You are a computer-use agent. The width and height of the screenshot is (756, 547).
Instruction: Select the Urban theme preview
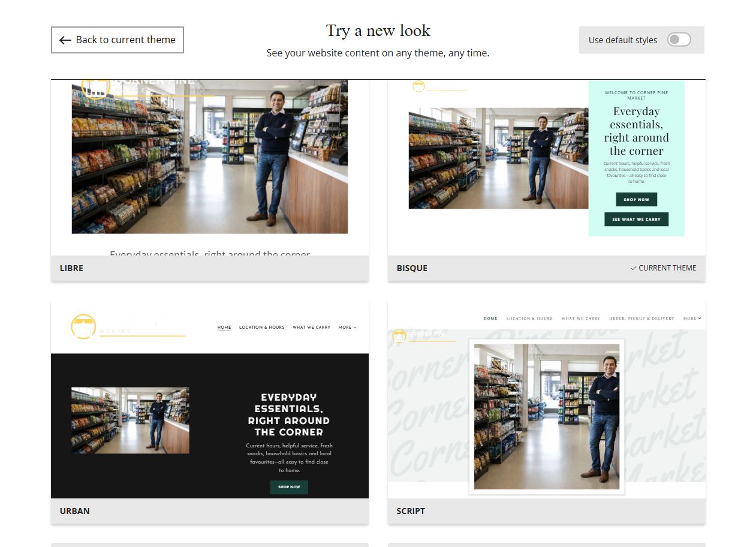(x=210, y=399)
